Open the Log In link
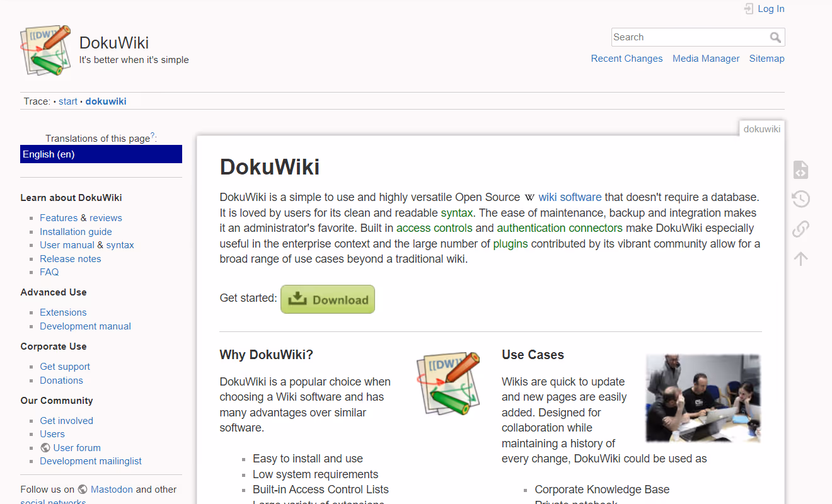This screenshot has width=832, height=504. pyautogui.click(x=771, y=9)
